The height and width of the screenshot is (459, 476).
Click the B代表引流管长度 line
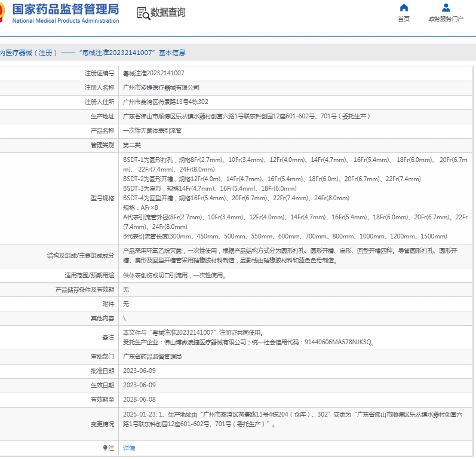285,236
